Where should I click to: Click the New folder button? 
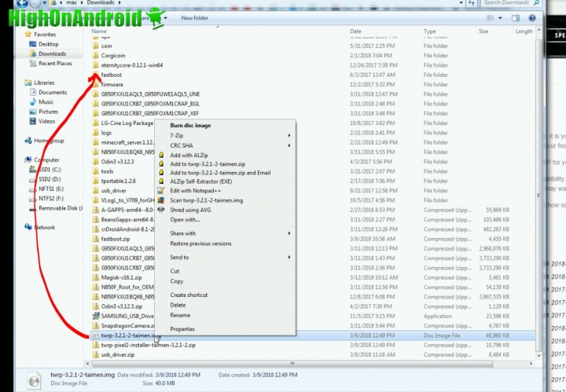coord(195,18)
